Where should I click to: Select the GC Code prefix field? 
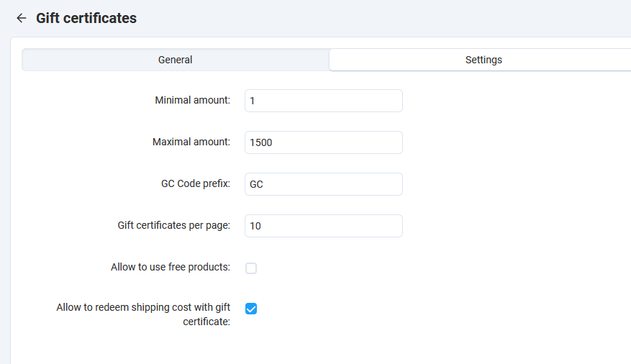pyautogui.click(x=324, y=184)
